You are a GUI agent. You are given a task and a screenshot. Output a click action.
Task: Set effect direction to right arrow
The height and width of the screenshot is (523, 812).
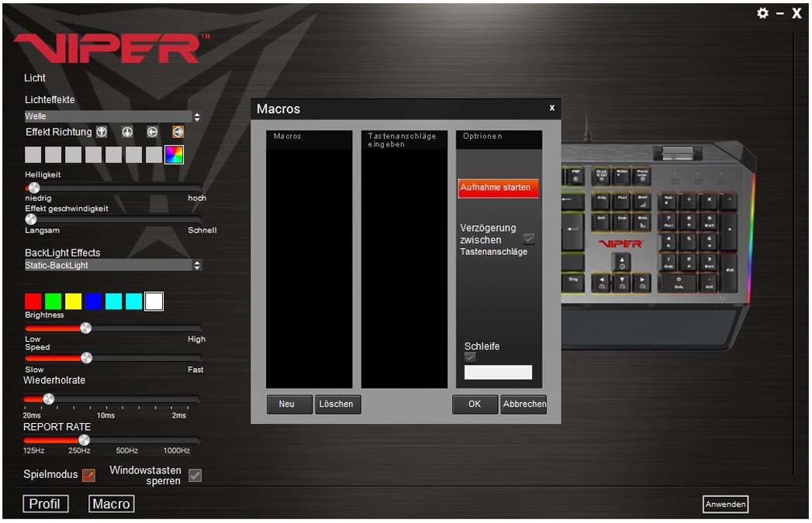coord(178,132)
